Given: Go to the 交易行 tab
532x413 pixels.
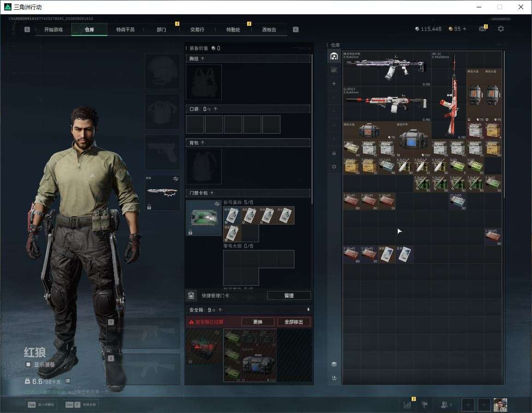Looking at the screenshot, I should coord(197,29).
